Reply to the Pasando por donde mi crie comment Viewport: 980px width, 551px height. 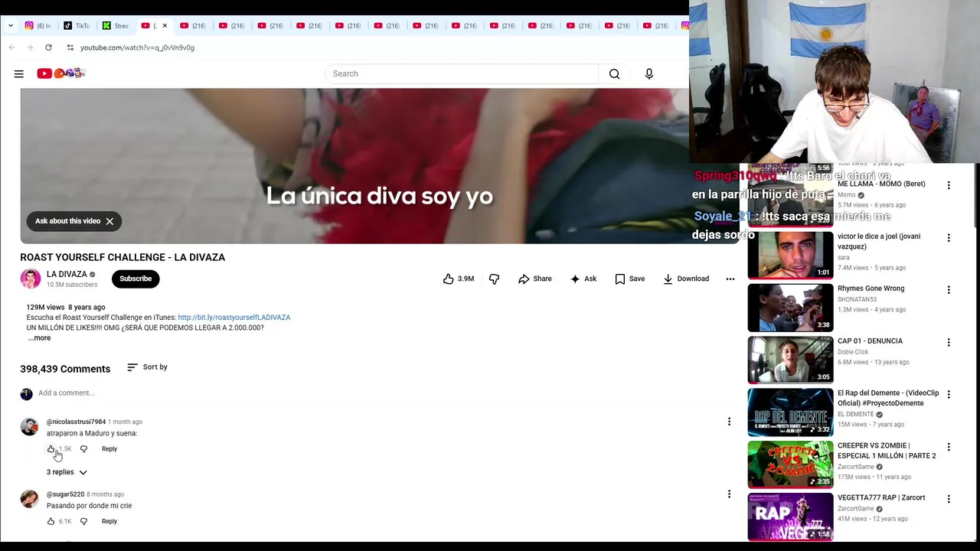[109, 521]
